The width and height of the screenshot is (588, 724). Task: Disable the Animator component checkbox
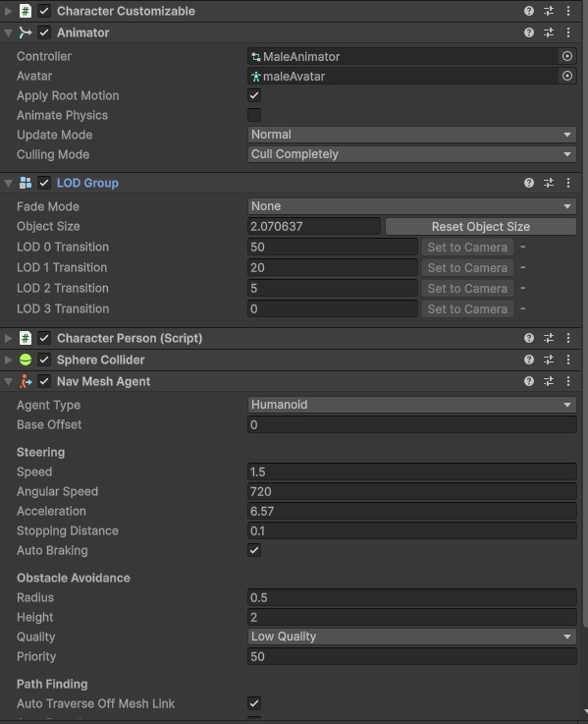point(44,32)
